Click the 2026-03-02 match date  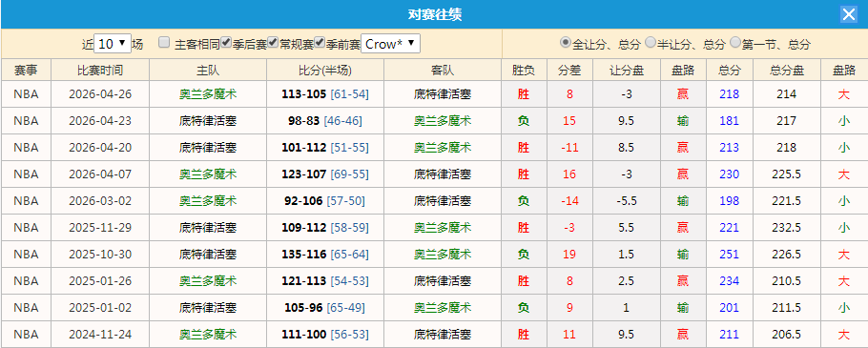pyautogui.click(x=100, y=201)
